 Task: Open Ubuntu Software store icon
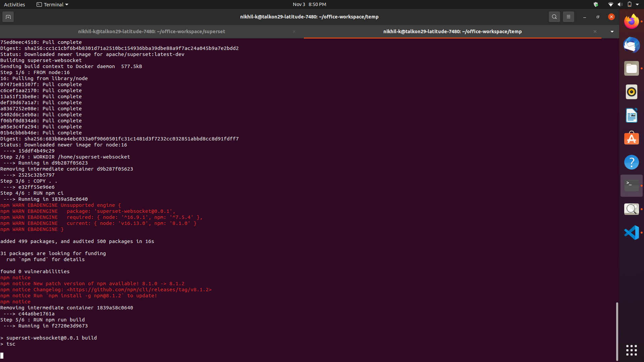(631, 139)
